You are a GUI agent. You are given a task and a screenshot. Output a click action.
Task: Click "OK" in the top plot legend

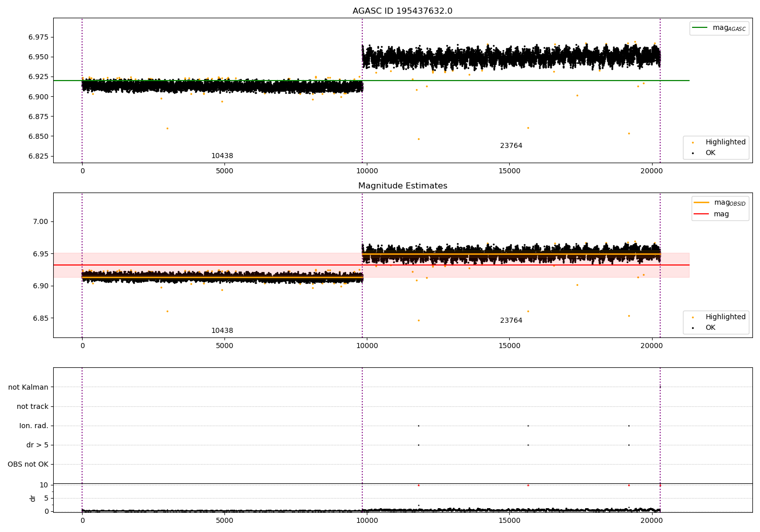tap(710, 153)
